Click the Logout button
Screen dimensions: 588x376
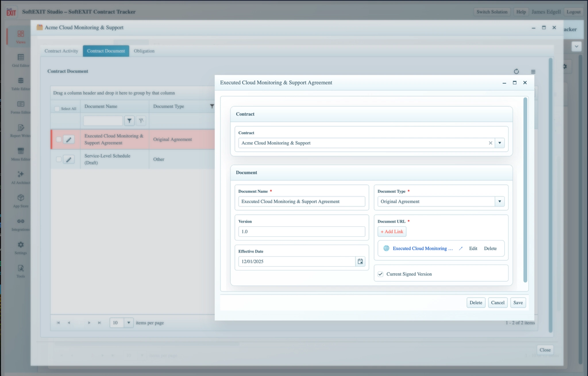tap(573, 12)
